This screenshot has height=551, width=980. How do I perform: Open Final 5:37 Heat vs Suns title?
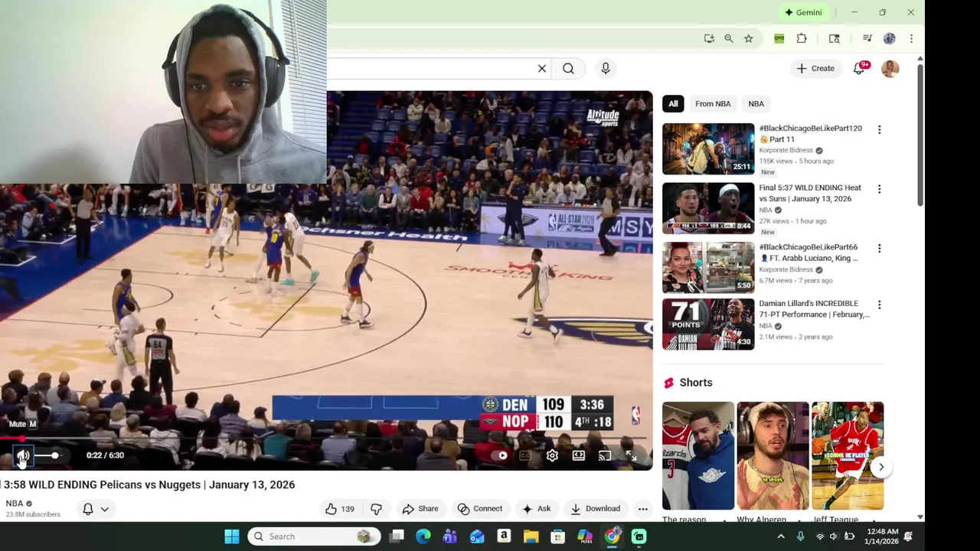tap(810, 193)
